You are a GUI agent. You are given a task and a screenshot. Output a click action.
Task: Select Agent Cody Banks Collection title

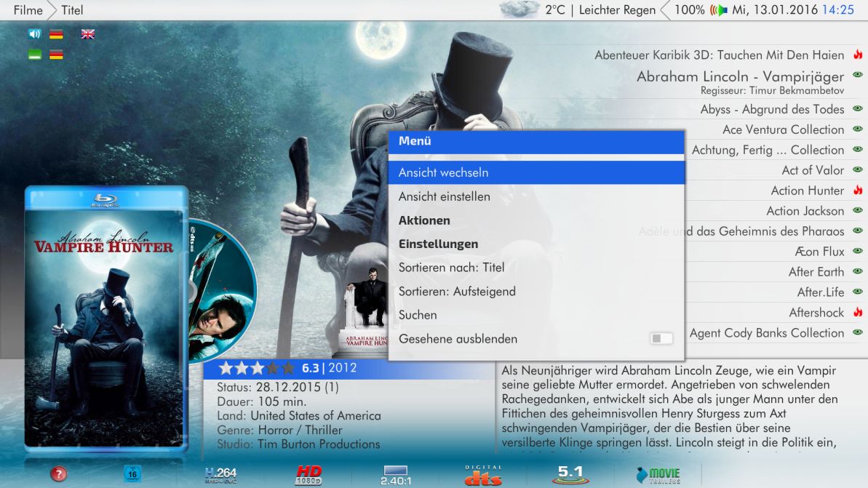click(767, 332)
